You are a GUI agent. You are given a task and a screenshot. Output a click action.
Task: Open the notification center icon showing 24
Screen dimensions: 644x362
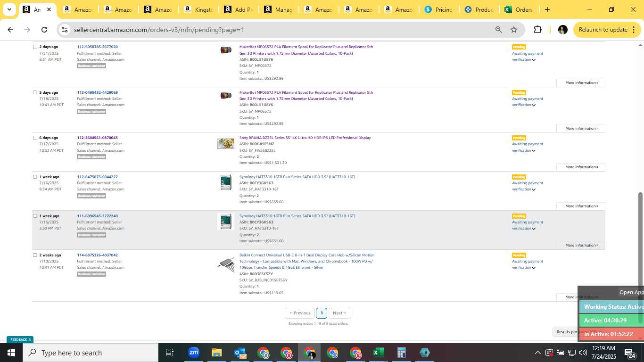point(630,353)
